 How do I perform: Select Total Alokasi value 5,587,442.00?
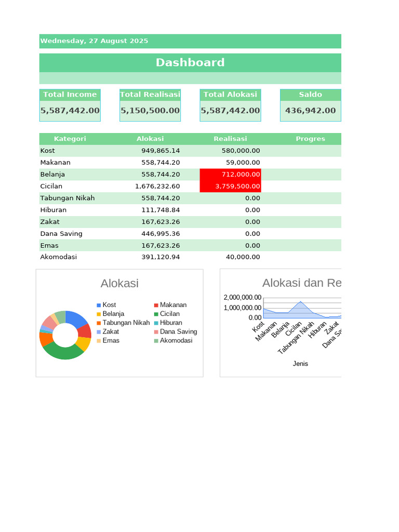point(230,111)
